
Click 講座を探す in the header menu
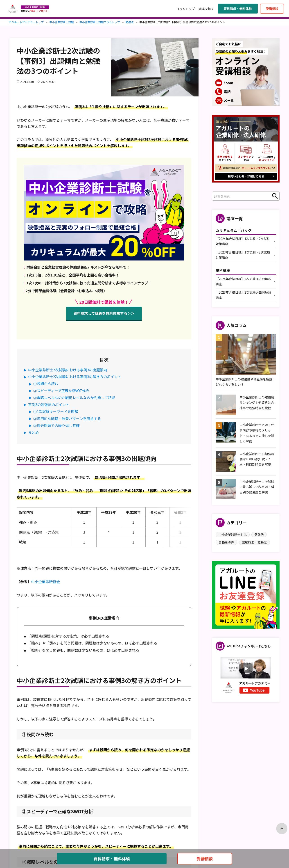click(x=206, y=9)
